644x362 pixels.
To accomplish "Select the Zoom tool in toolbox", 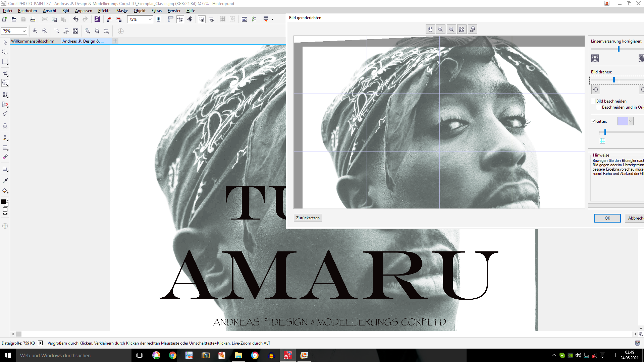I will point(5,83).
